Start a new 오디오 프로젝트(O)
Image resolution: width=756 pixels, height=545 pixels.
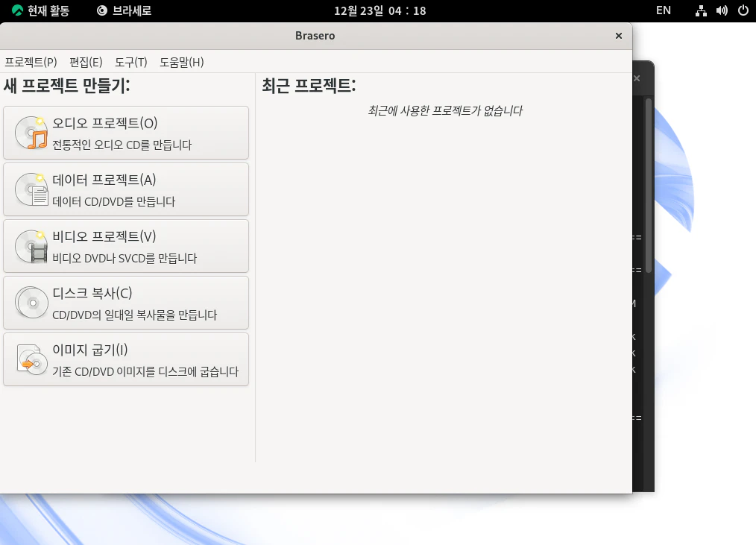pos(126,133)
